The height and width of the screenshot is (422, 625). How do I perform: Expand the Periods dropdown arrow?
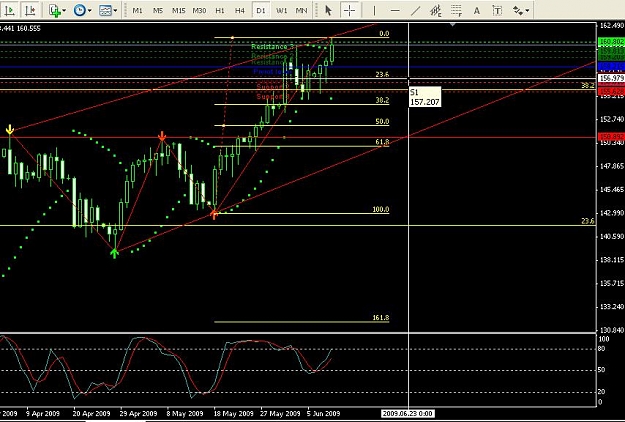pos(89,10)
